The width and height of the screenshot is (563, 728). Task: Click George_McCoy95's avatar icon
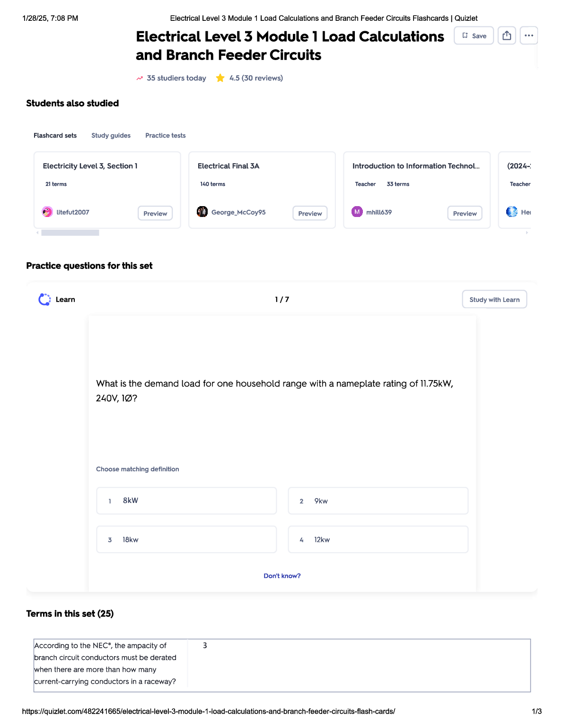tap(202, 212)
